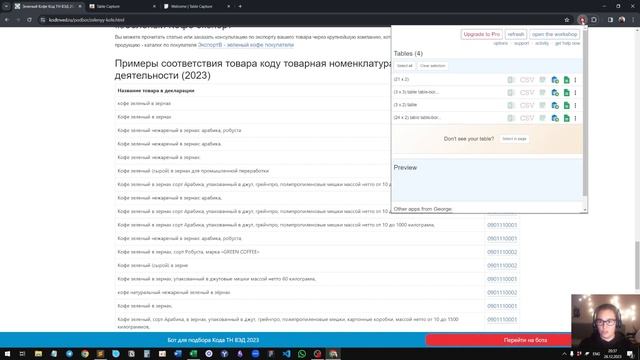
Task: Copy the (24 x 2) table to clipboard
Action: [555, 118]
